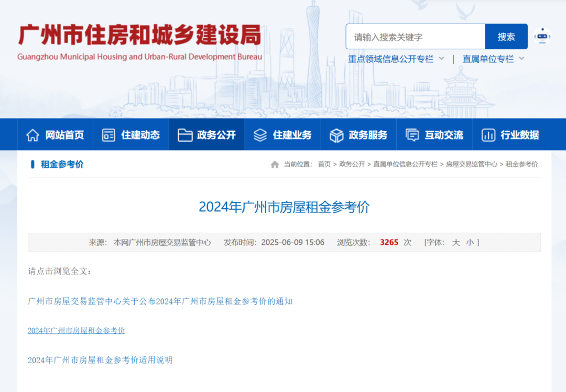Click the folder icon beside 政务公开
This screenshot has height=392, width=566.
pyautogui.click(x=185, y=135)
